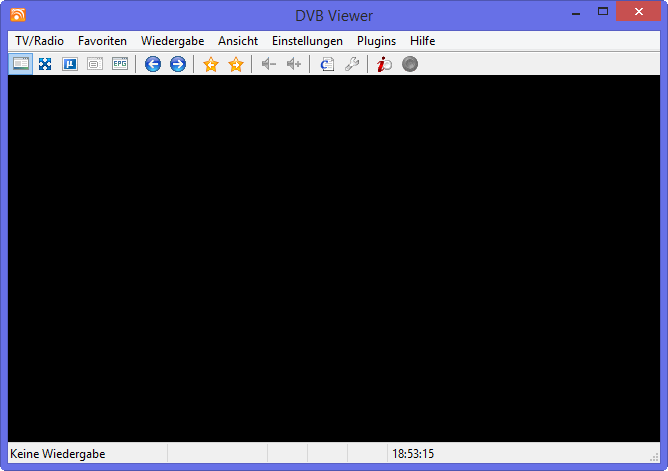
Task: Increase volume with speaker plus icon
Action: tap(294, 64)
